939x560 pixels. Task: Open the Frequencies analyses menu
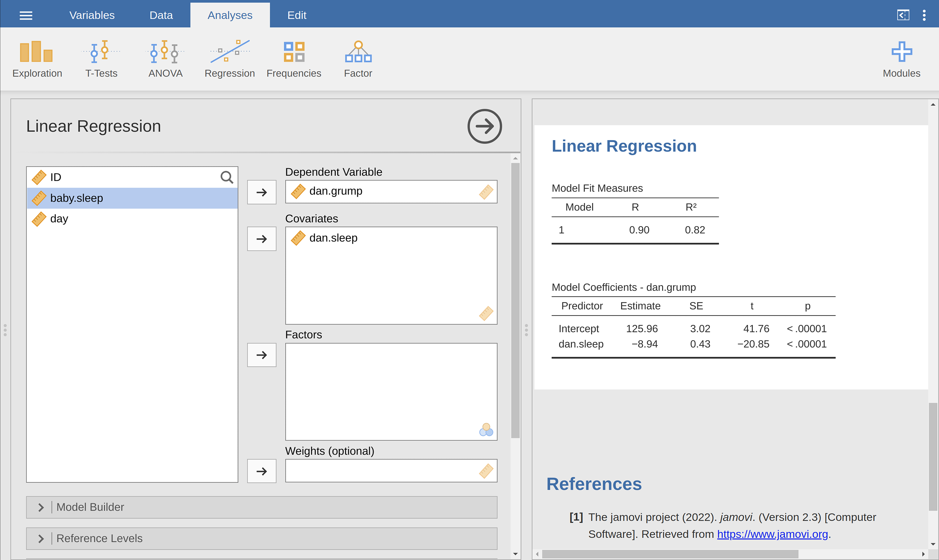(x=294, y=59)
